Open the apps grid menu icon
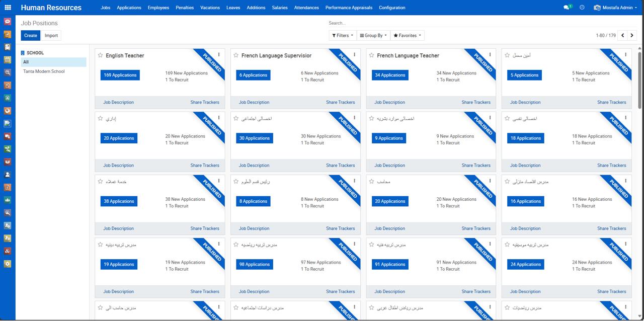644x321 pixels. pos(7,7)
